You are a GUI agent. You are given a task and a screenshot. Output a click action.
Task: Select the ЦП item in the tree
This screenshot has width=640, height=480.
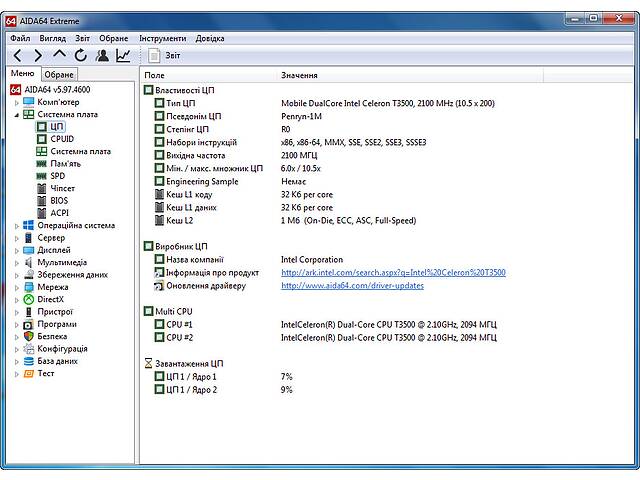(x=57, y=127)
